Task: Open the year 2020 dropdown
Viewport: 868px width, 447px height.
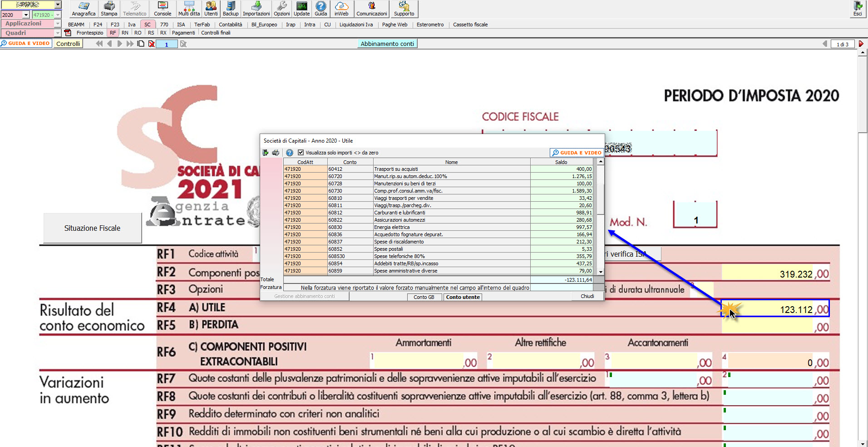Action: point(26,15)
